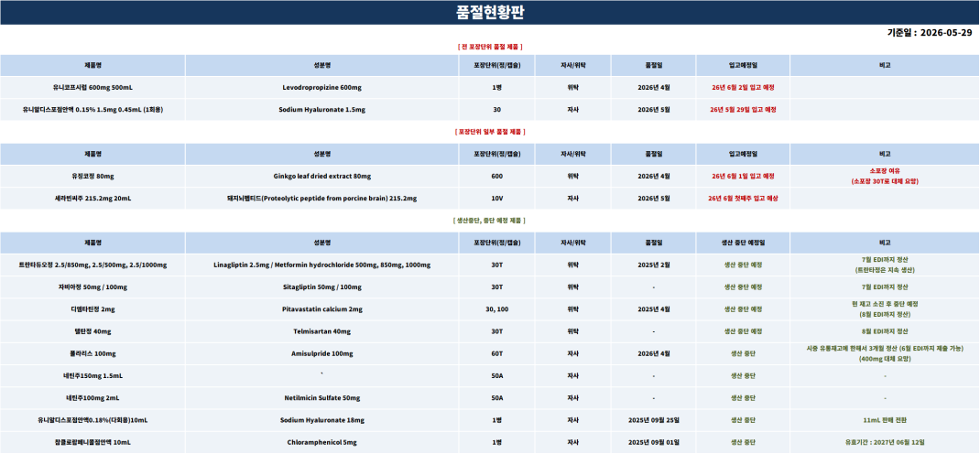
Task: Select the 세라빈씨주 215.2mg 20mL product cell
Action: pos(93,199)
